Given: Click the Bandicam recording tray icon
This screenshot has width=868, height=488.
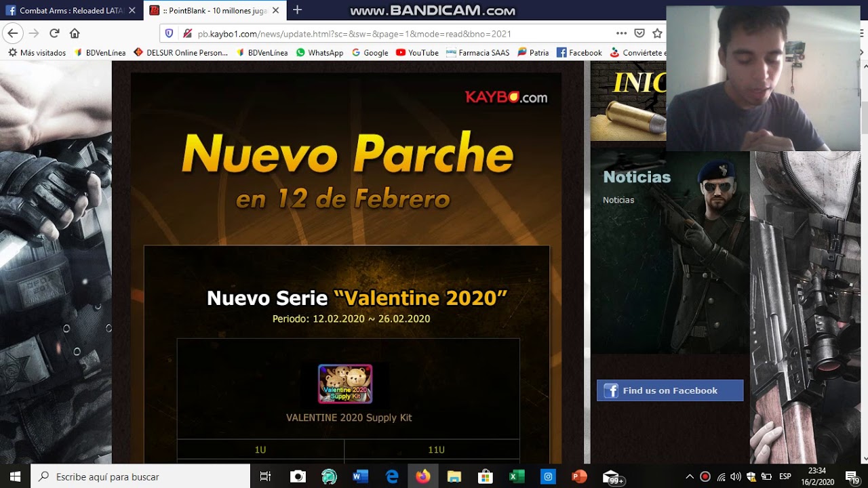Looking at the screenshot, I should coord(705,476).
